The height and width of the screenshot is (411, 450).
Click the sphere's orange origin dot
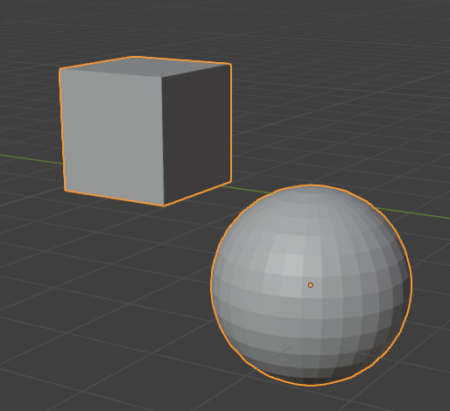pyautogui.click(x=311, y=285)
